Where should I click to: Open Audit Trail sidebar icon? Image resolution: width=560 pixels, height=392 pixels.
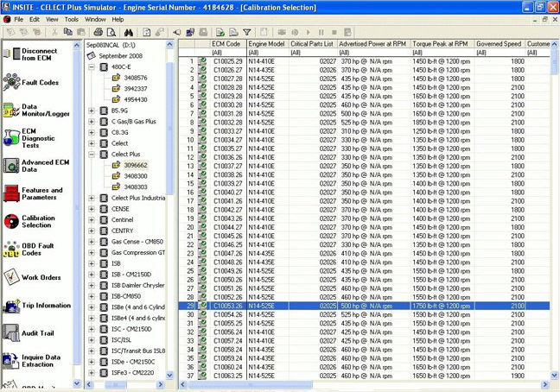[x=11, y=332]
